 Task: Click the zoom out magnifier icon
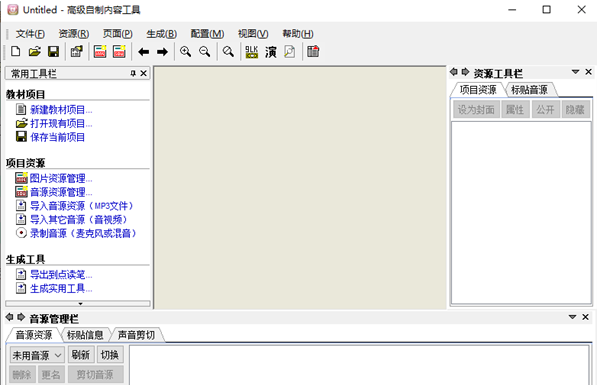[x=205, y=51]
